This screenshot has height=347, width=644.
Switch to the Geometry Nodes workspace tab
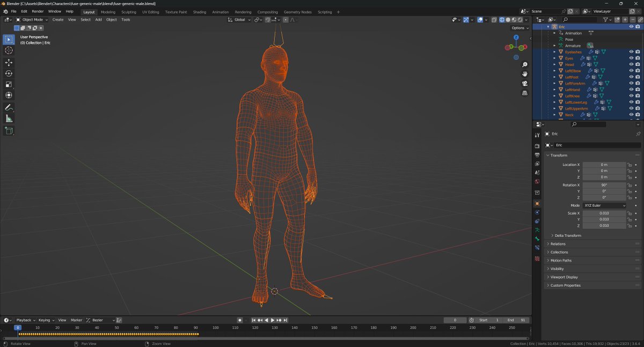pos(297,12)
